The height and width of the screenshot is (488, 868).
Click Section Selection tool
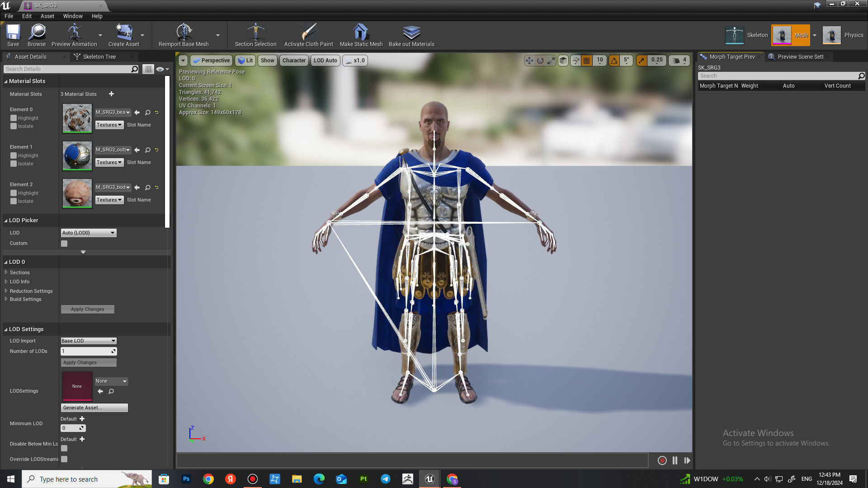point(255,33)
